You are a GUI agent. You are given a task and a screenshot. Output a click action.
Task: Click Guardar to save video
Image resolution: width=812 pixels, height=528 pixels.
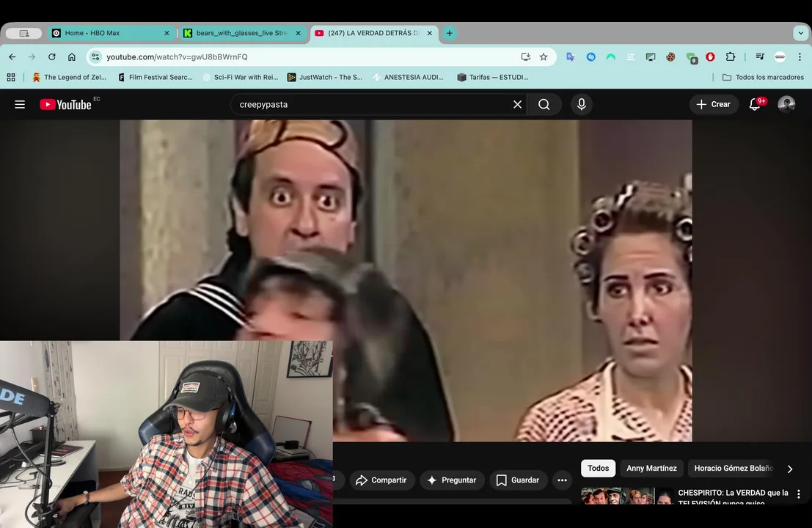click(518, 480)
